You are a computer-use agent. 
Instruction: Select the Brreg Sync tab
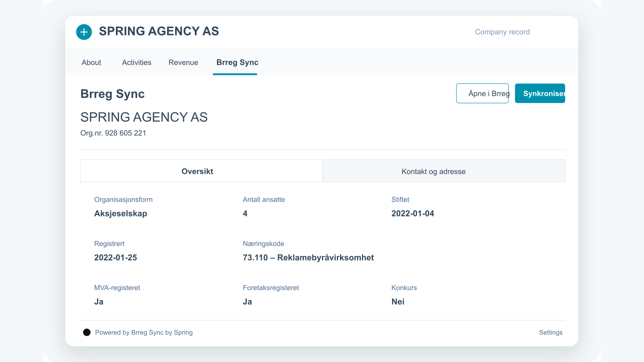tap(237, 62)
